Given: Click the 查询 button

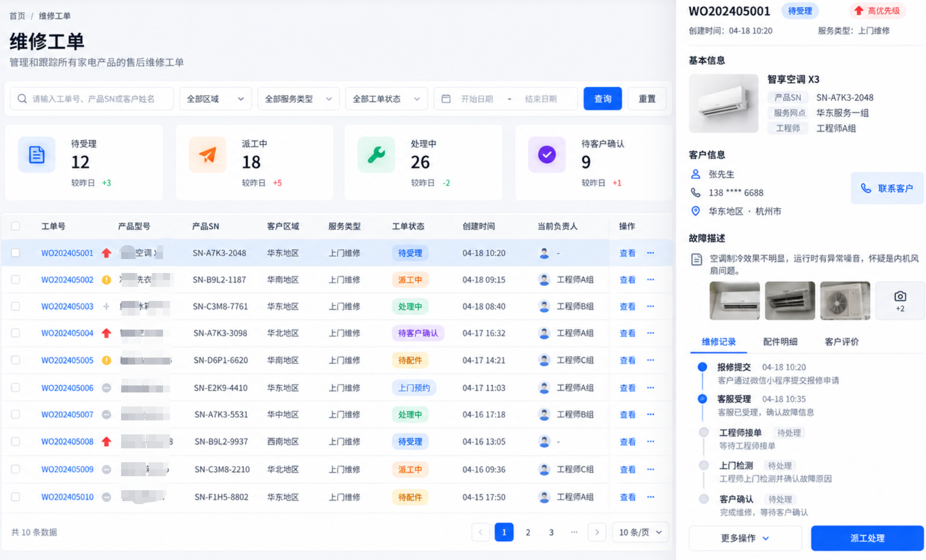Looking at the screenshot, I should tap(603, 99).
